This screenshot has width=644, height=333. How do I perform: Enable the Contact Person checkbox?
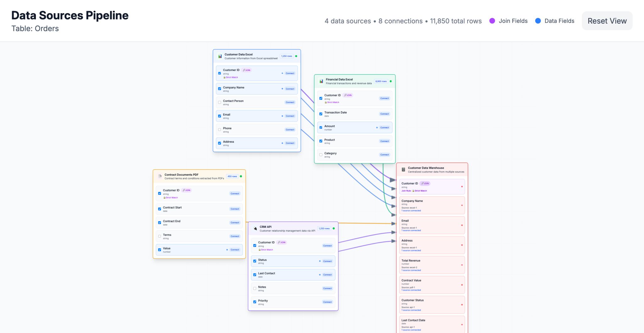tap(219, 102)
